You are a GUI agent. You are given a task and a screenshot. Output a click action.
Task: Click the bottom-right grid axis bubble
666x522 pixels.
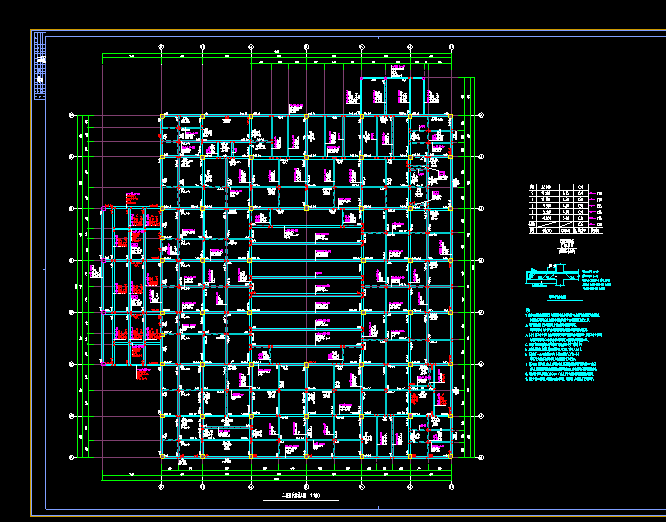[482, 457]
